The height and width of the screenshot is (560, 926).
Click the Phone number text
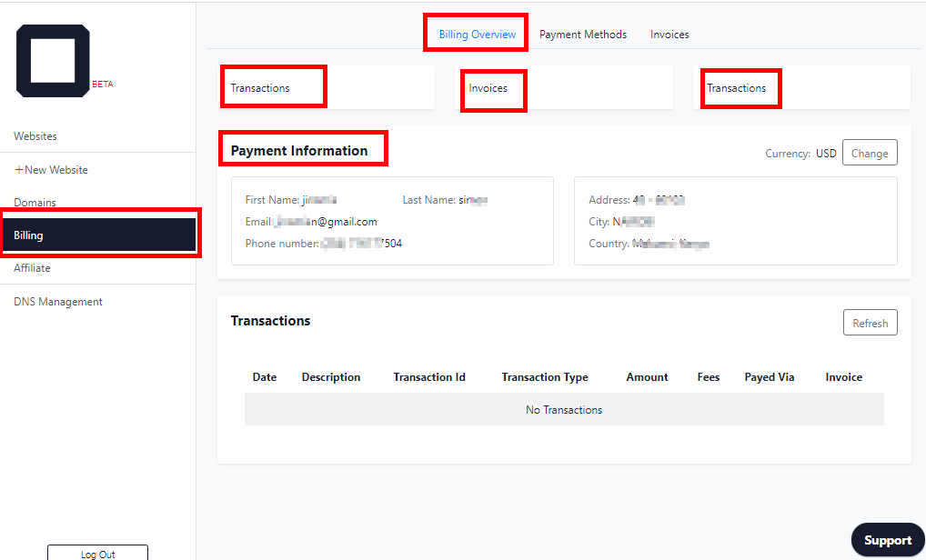(x=324, y=244)
